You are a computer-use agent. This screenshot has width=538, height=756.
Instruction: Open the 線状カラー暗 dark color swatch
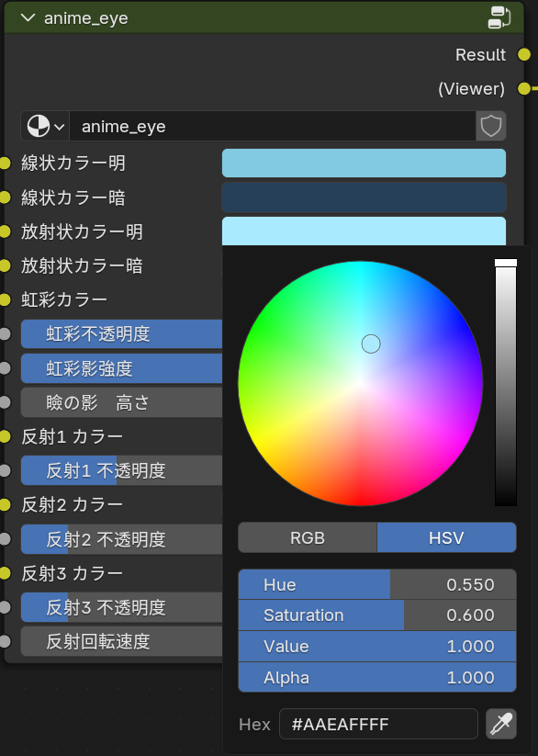tap(364, 197)
